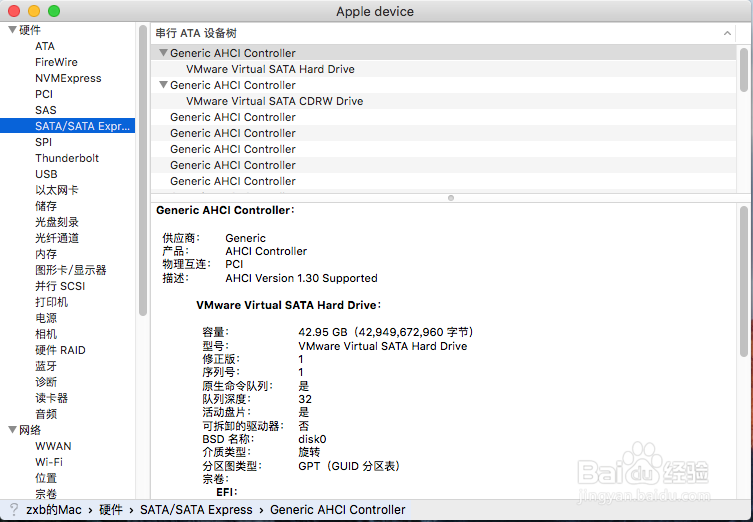Select SATA/SATA Express sidebar entry
Image resolution: width=753 pixels, height=522 pixels.
click(67, 126)
